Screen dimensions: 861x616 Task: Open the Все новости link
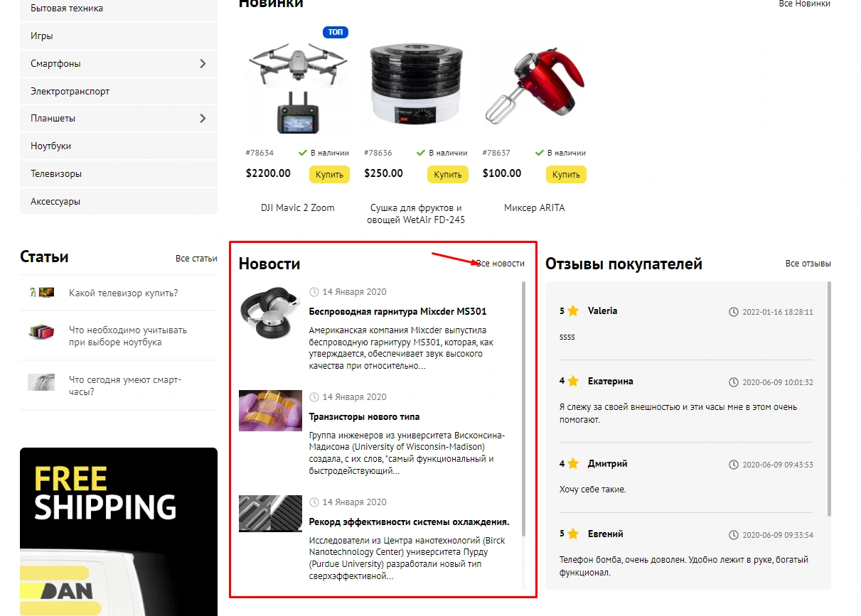coord(501,264)
